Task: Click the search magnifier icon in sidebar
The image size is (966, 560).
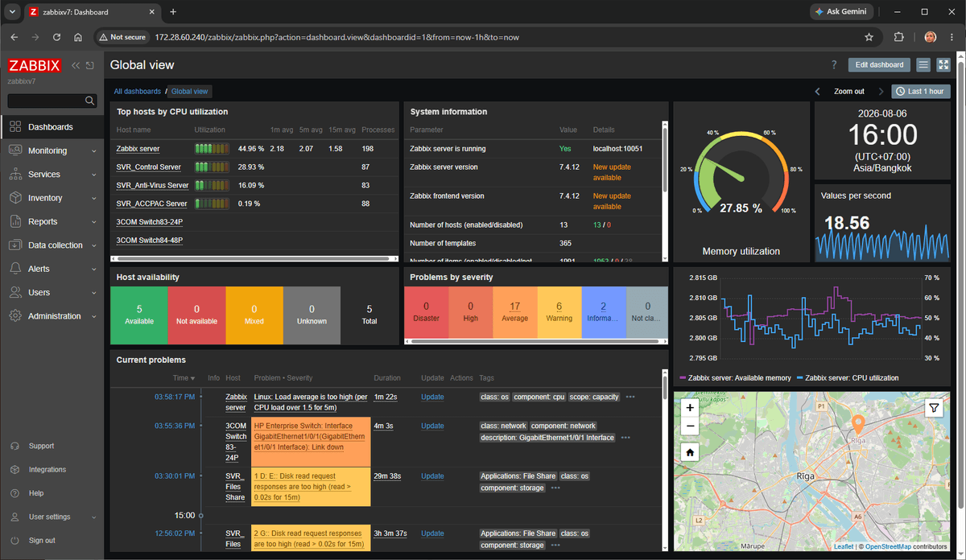Action: coord(90,101)
